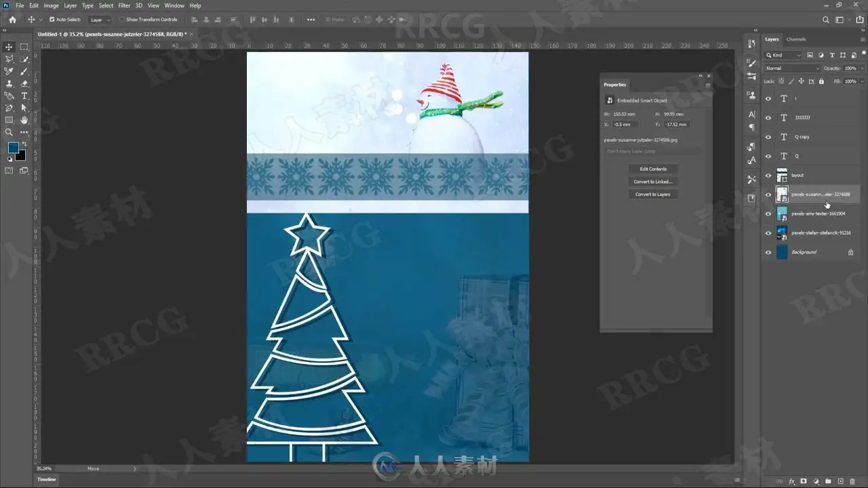The image size is (868, 488).
Task: Select the Rectangle shape tool
Action: (x=9, y=120)
